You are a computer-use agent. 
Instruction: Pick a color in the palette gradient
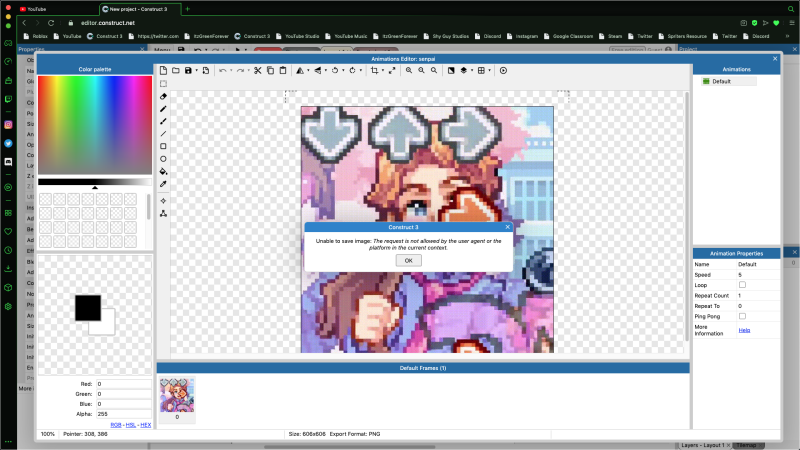tap(95, 125)
